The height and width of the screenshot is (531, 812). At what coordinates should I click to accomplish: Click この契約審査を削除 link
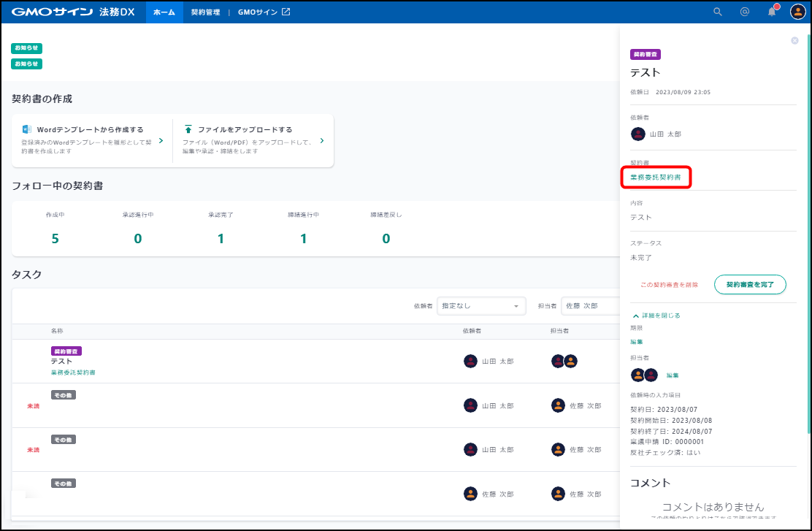[669, 284]
